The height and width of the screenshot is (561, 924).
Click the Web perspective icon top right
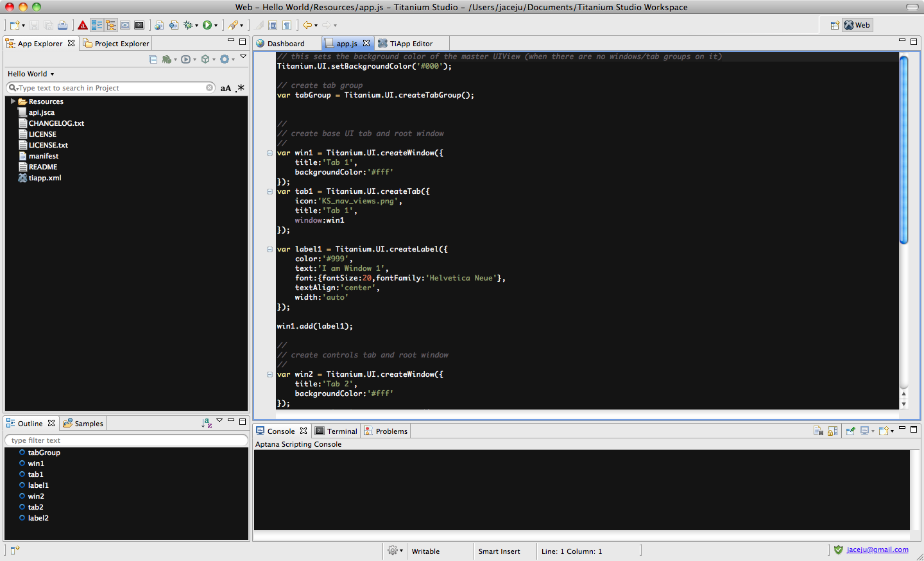point(857,25)
